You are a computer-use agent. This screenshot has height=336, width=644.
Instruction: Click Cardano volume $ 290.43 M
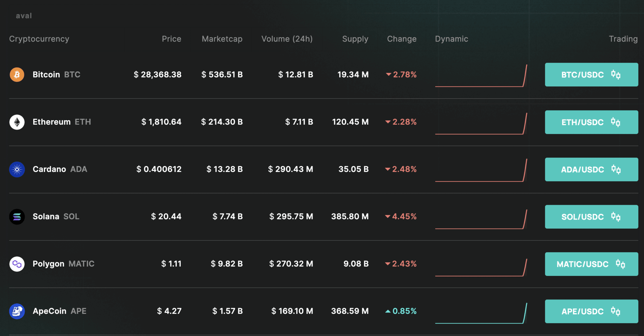click(291, 169)
